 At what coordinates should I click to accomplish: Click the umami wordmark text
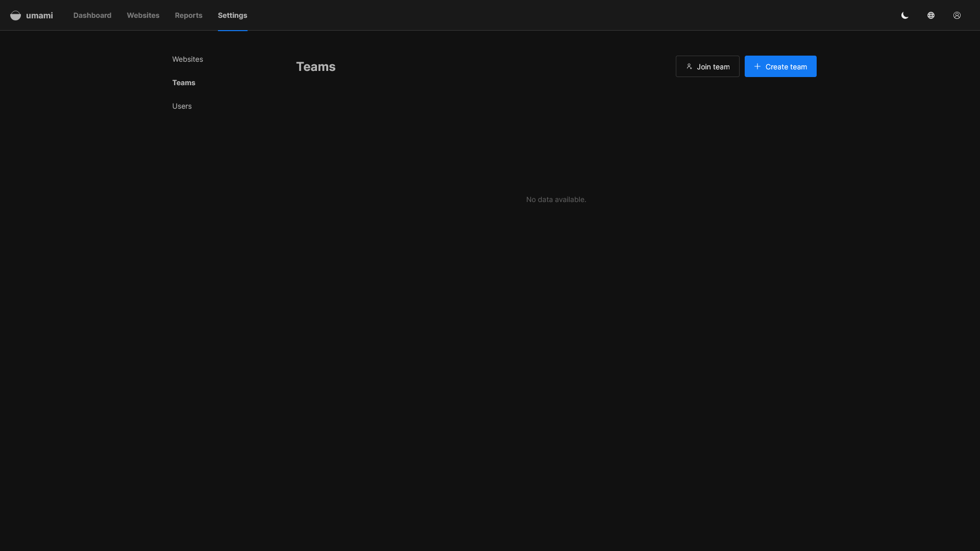coord(39,15)
